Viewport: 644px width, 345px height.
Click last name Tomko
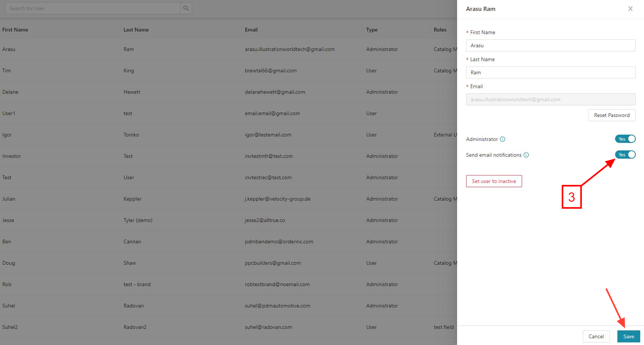[x=131, y=135]
